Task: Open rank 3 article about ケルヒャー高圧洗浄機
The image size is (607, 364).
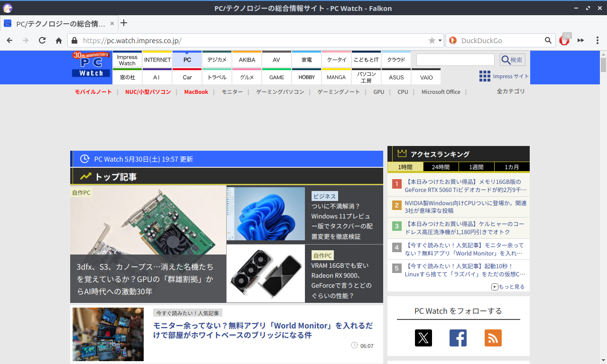Action: [x=464, y=228]
